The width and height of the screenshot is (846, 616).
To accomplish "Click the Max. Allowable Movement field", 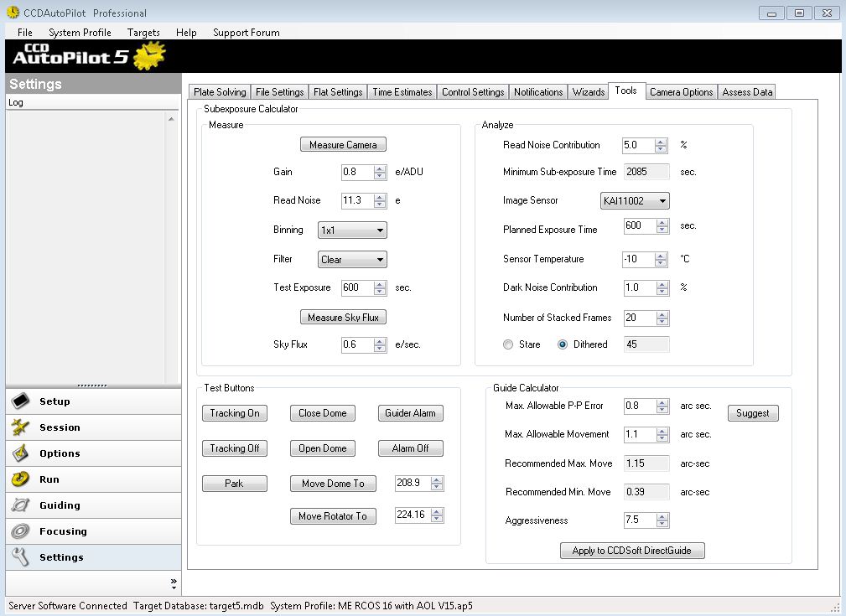I will [x=640, y=434].
